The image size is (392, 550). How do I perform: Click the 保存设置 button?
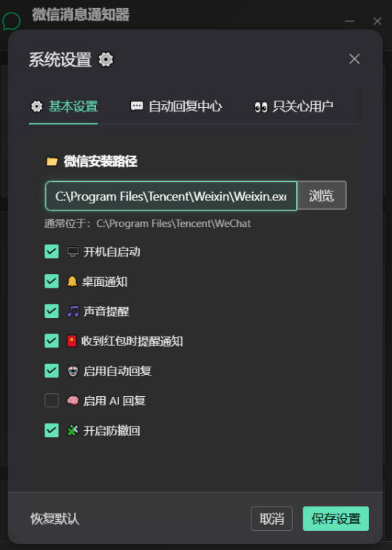point(336,518)
